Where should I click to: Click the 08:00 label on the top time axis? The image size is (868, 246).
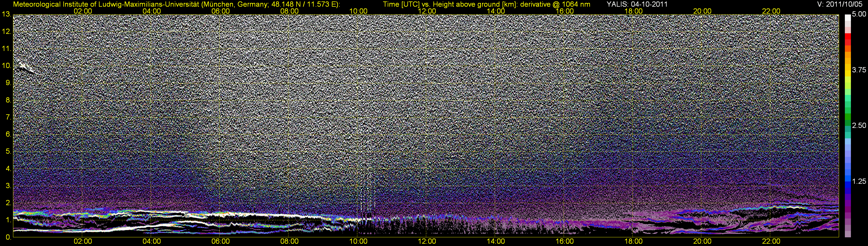[x=289, y=11]
